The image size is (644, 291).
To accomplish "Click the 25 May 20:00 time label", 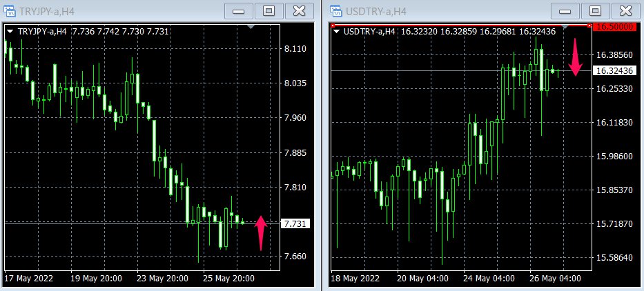I will point(228,279).
